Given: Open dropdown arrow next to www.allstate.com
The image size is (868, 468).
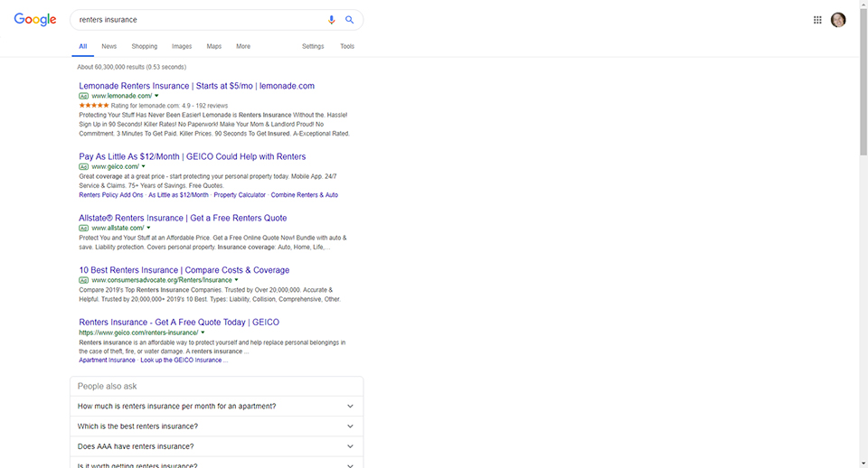Looking at the screenshot, I should click(148, 228).
